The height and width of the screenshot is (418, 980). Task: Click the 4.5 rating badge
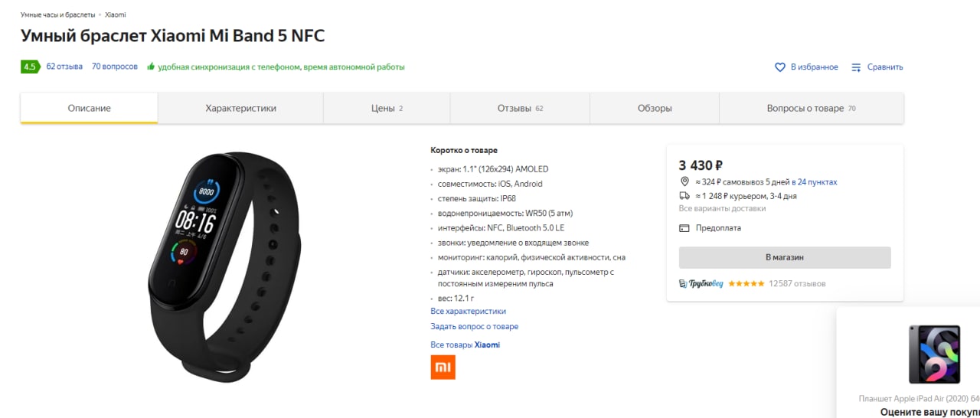(30, 67)
